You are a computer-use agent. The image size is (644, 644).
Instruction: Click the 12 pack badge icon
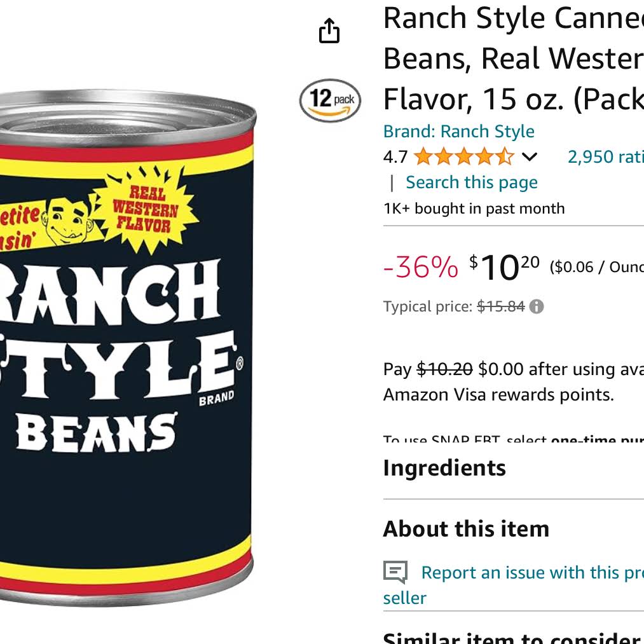click(330, 100)
